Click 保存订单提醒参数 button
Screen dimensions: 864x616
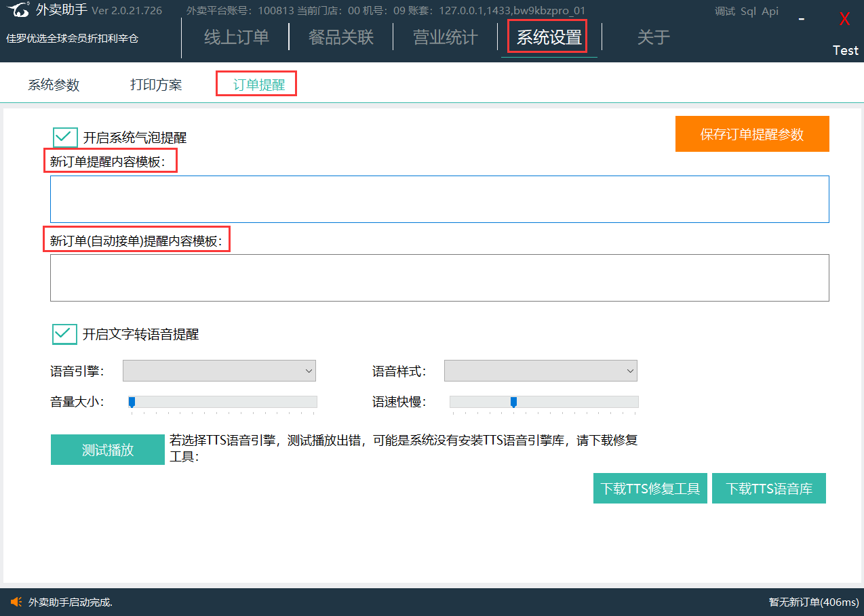click(751, 134)
